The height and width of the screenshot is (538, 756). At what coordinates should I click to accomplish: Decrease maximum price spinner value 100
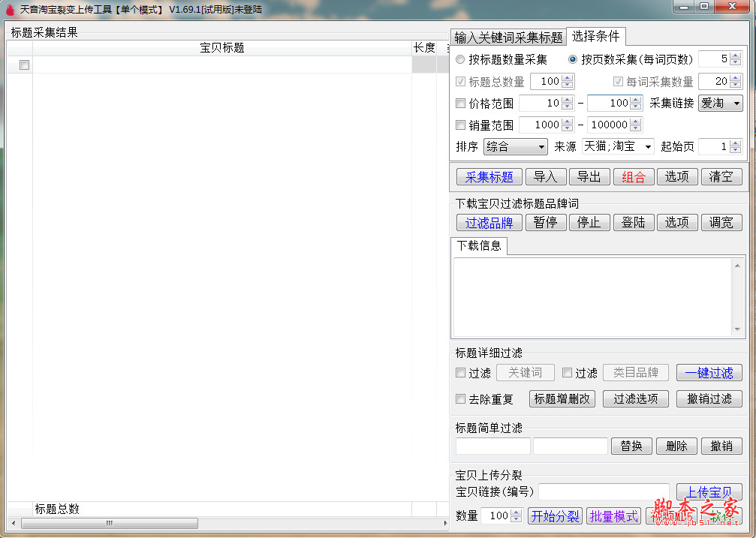pos(636,107)
